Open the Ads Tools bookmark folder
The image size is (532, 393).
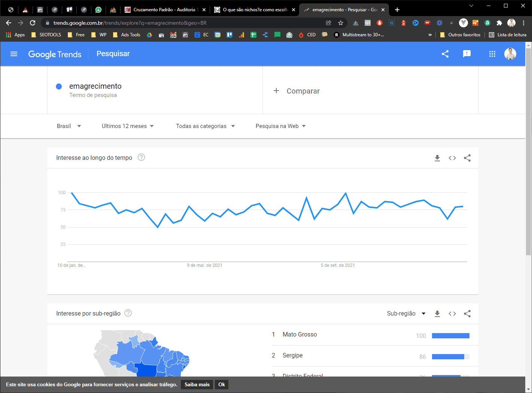pos(127,35)
